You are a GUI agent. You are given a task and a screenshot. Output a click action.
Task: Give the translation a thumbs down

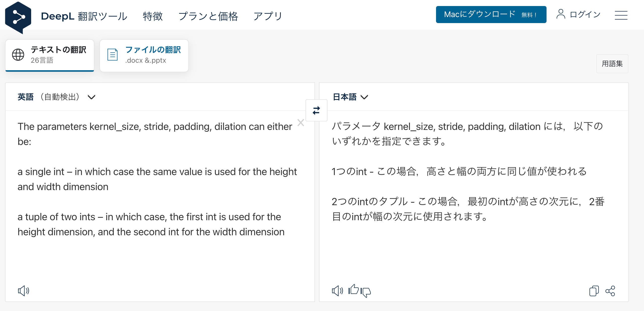366,292
